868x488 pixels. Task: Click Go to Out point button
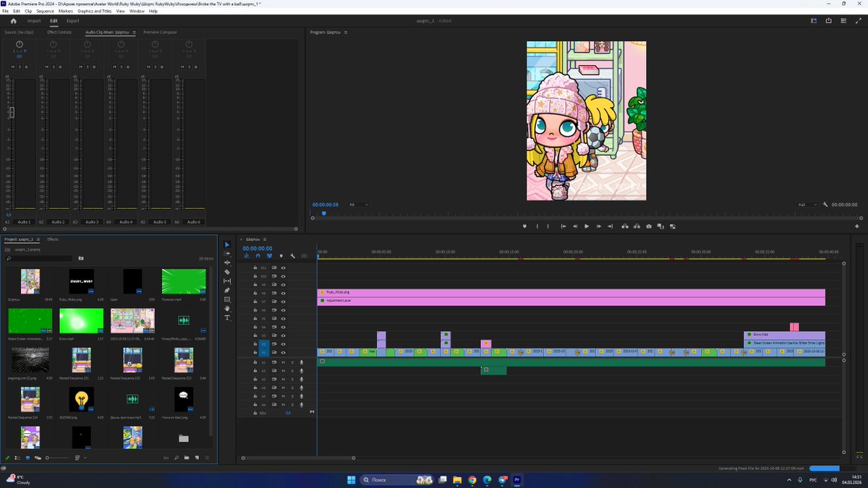[x=611, y=226]
